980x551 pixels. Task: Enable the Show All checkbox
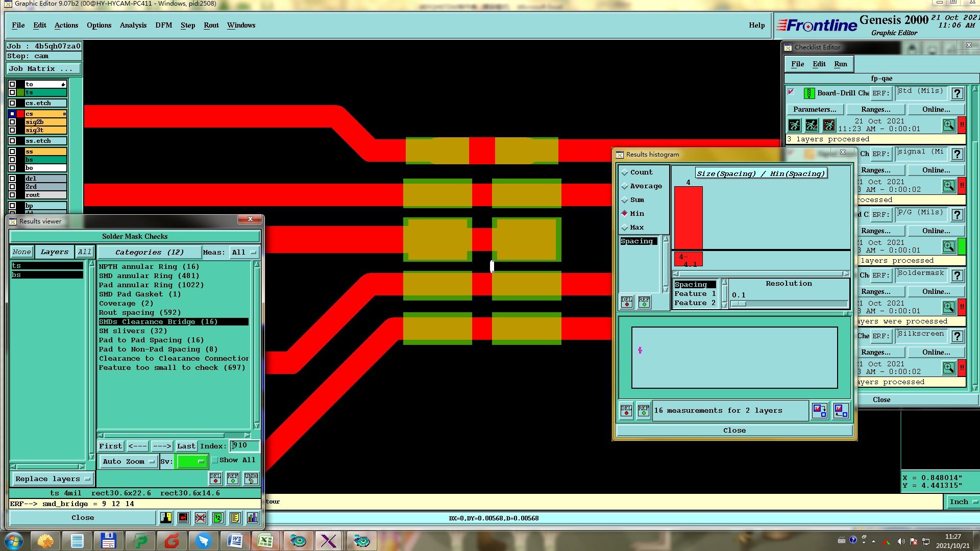(x=215, y=460)
